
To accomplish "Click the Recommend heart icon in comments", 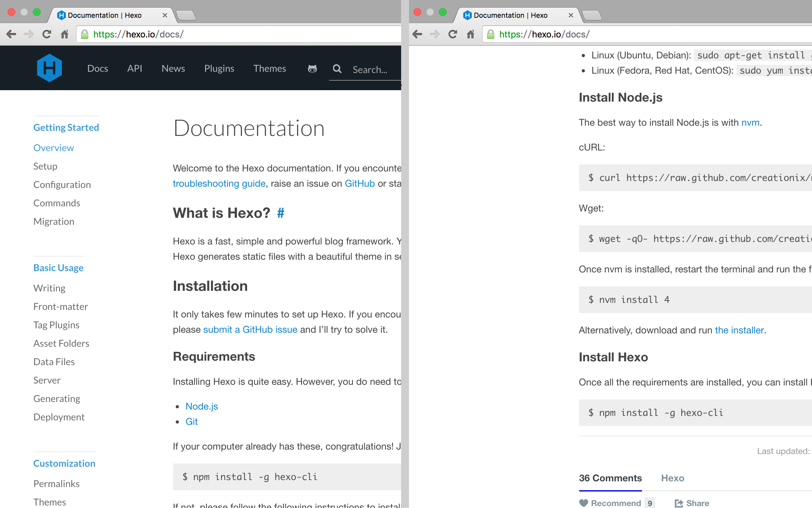I will point(584,503).
